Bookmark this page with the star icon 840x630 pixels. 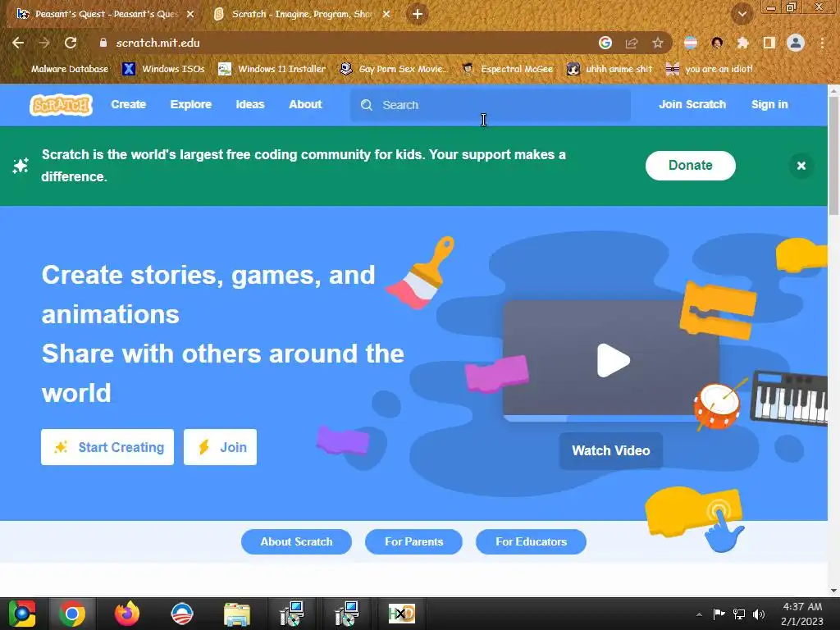click(658, 43)
